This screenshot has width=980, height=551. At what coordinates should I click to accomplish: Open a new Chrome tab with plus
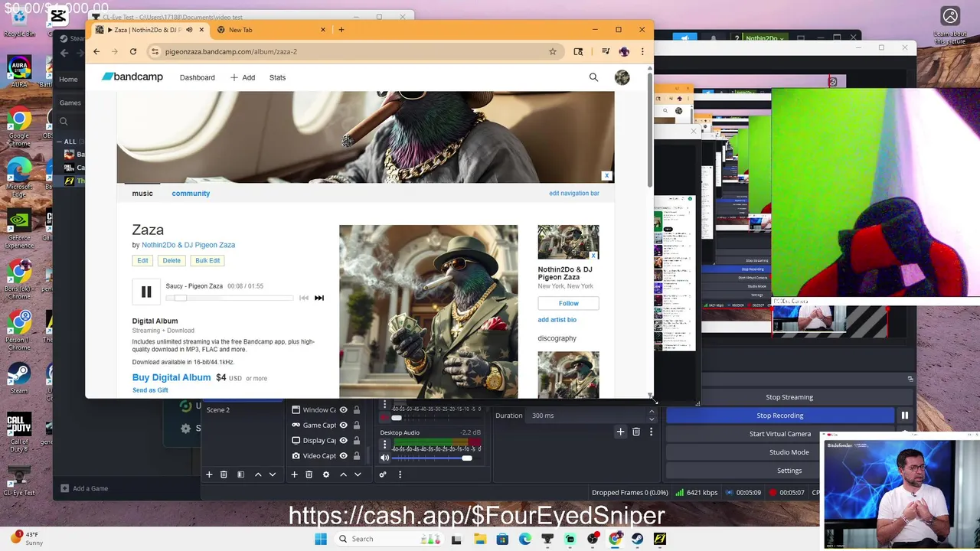[341, 30]
